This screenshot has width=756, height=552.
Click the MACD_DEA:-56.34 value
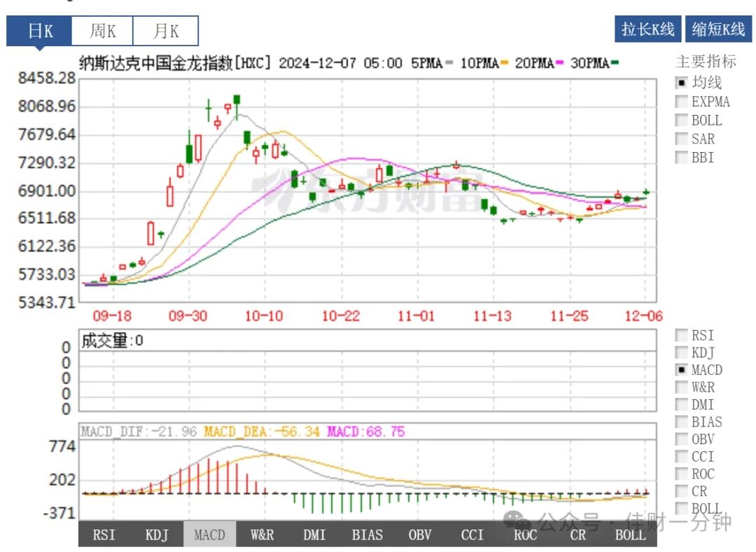tap(262, 432)
